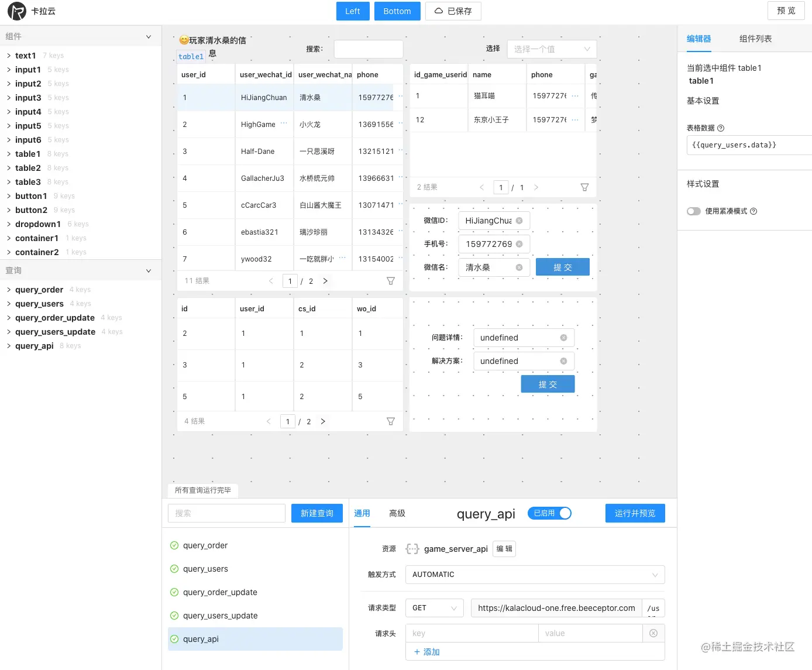Expand the query_api tree item in sidebar
Viewport: 812px width, 670px height.
point(9,346)
